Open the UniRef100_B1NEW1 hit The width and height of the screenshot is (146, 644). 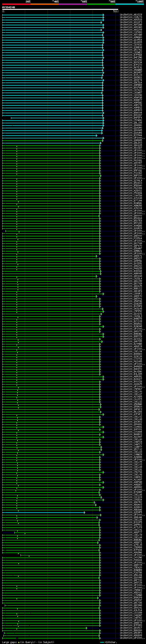(x=131, y=203)
